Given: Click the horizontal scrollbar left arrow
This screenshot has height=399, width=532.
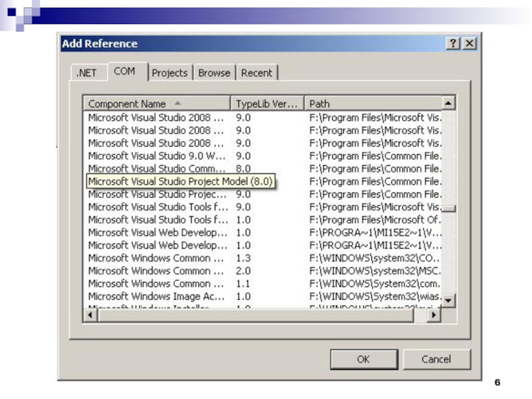Looking at the screenshot, I should (x=90, y=315).
